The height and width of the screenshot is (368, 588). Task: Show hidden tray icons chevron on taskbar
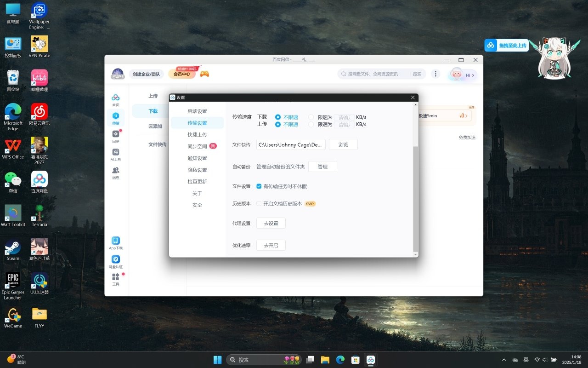pos(504,360)
